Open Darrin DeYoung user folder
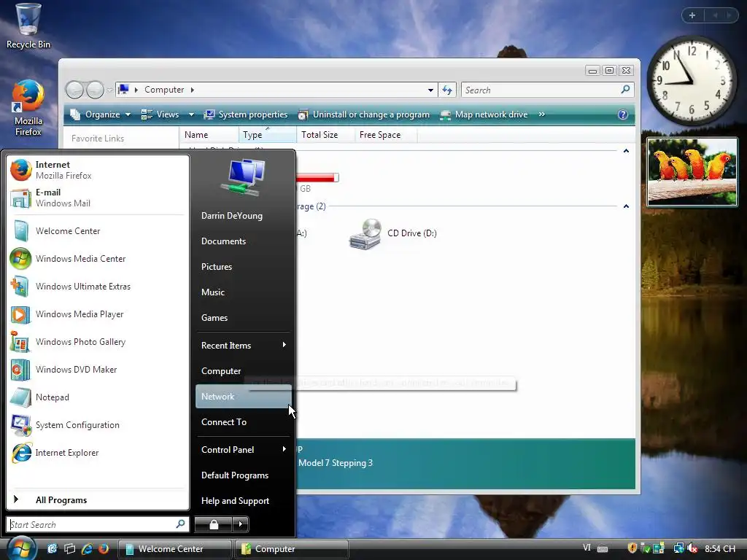The width and height of the screenshot is (747, 560). point(243,216)
